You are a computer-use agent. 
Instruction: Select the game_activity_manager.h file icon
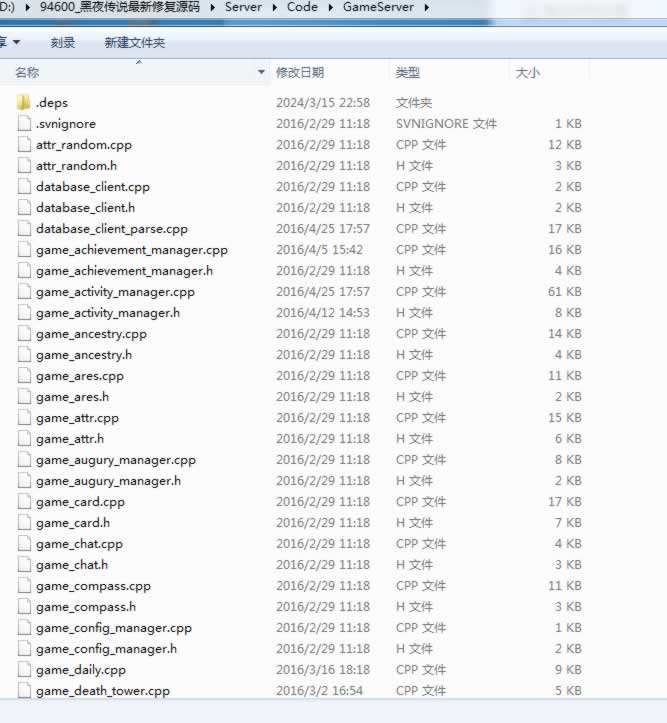pyautogui.click(x=24, y=313)
